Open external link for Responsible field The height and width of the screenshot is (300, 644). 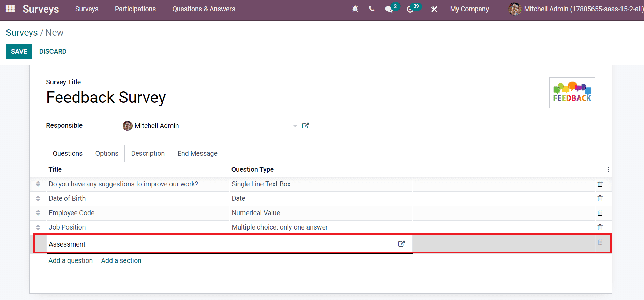click(x=305, y=125)
